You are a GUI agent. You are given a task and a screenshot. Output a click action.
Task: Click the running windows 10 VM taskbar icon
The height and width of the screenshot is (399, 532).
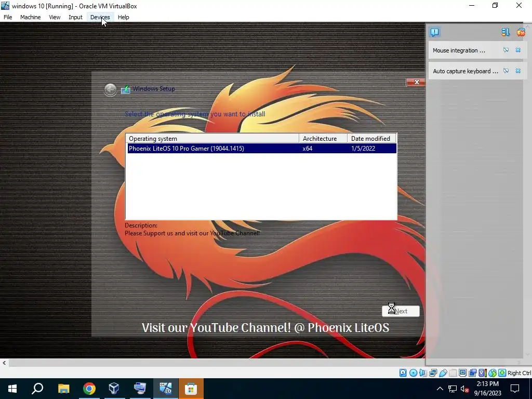tap(166, 389)
